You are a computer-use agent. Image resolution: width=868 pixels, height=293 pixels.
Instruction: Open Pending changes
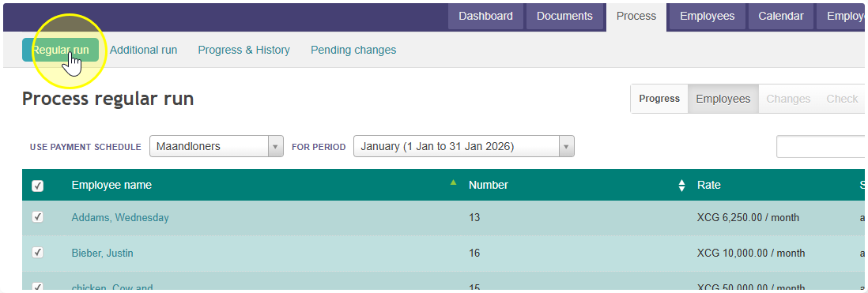pos(353,50)
